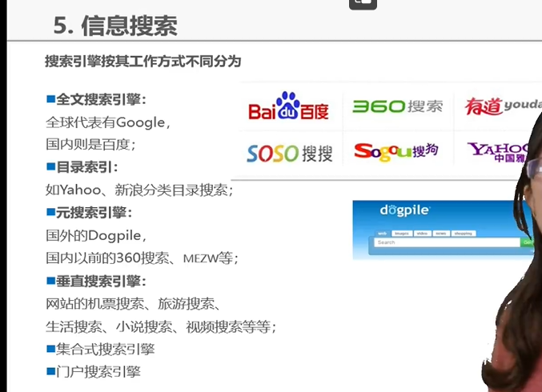Image resolution: width=542 pixels, height=392 pixels.
Task: Select the web tab in dogpile
Action: (x=383, y=234)
